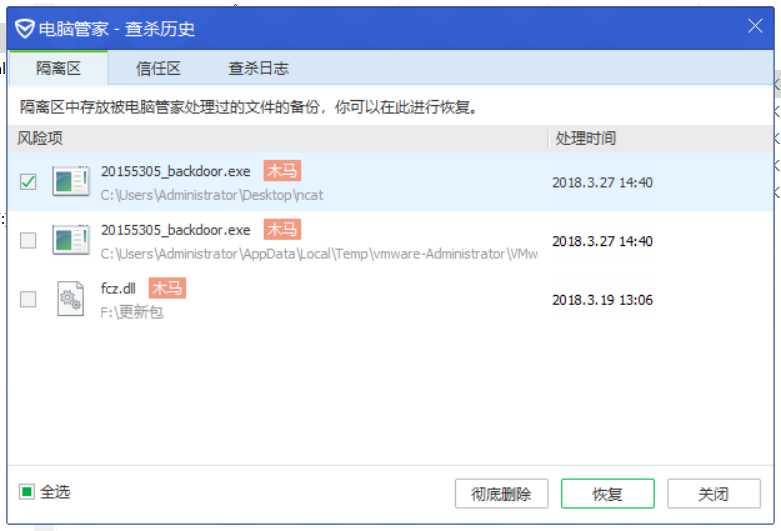Click the first row's time 2018.3.27 14:40

602,182
